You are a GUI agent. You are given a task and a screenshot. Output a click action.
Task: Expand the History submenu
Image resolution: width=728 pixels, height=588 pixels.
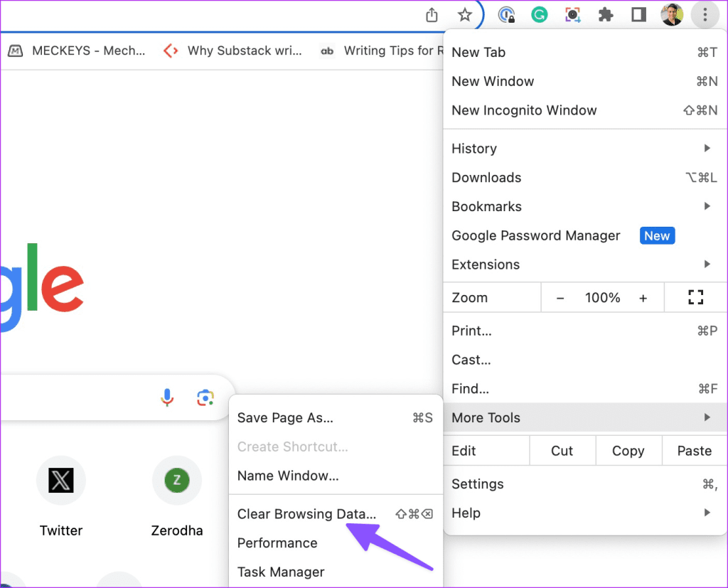[585, 149]
